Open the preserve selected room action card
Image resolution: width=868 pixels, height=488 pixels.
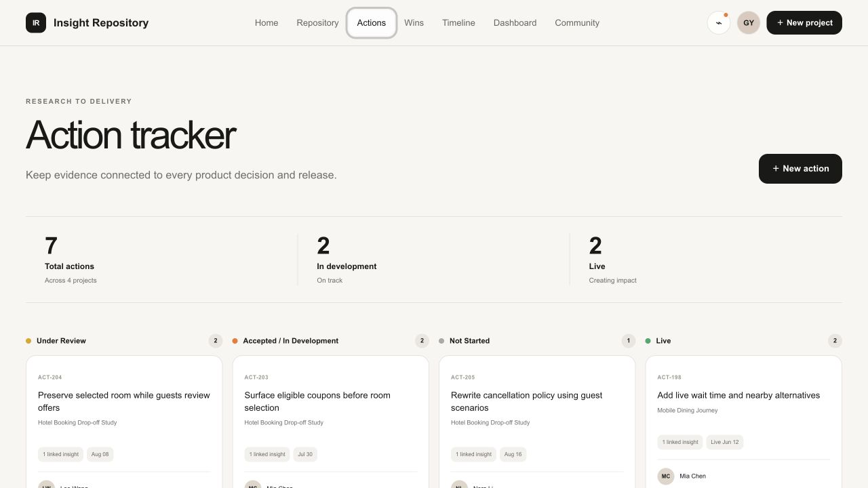124,422
